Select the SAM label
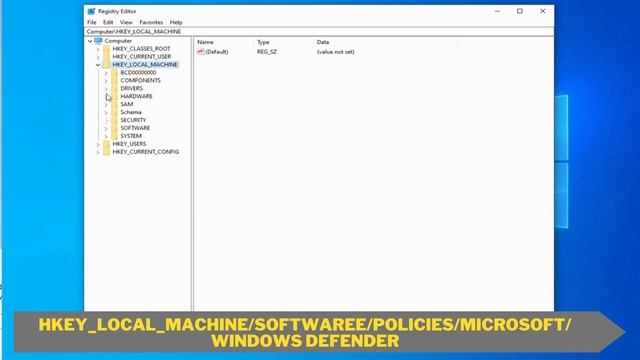The height and width of the screenshot is (360, 640). [x=127, y=104]
